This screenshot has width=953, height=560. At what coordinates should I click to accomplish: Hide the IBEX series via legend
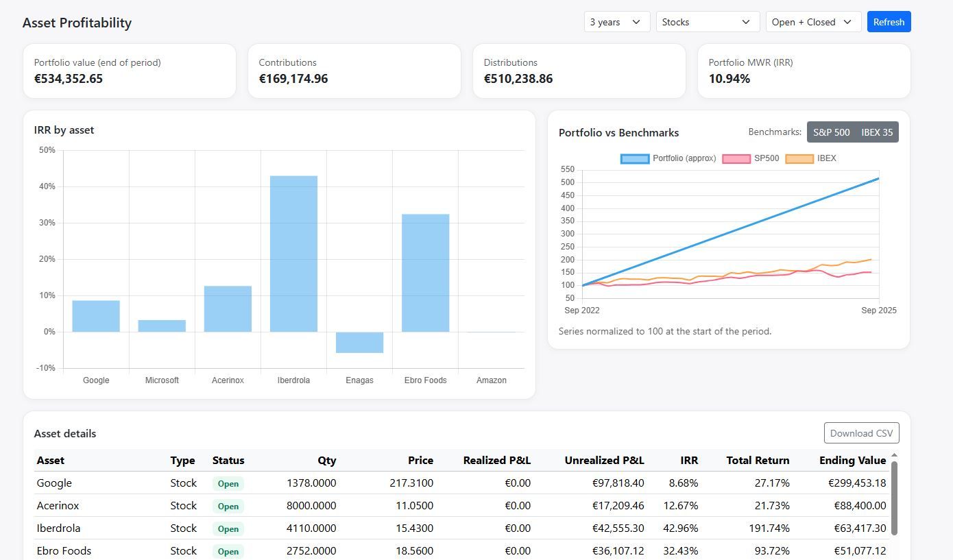[826, 158]
